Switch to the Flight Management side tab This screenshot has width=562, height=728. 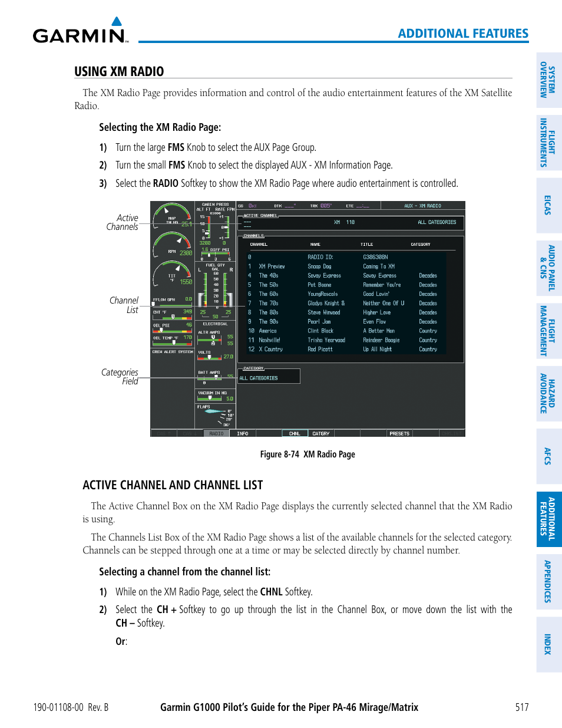tap(548, 331)
